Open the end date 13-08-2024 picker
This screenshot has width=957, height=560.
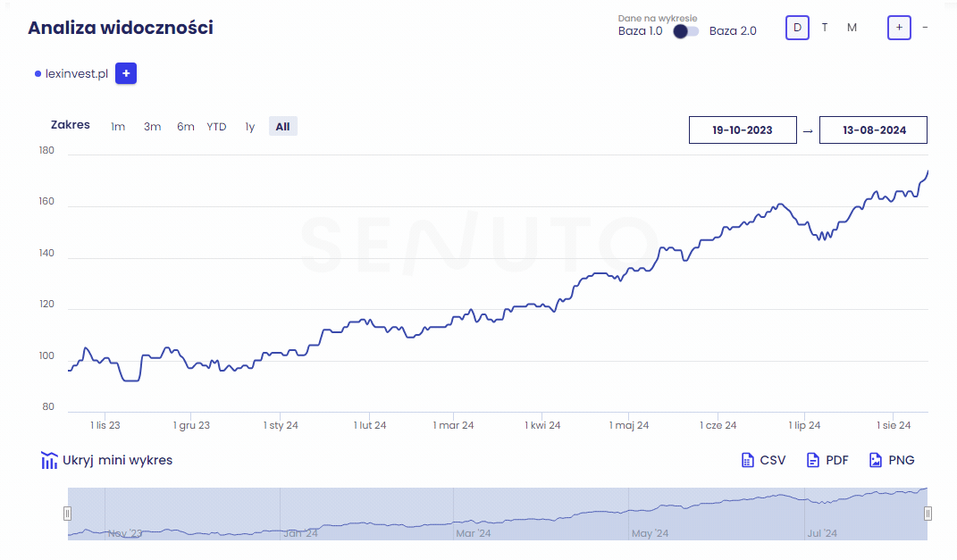(x=874, y=130)
